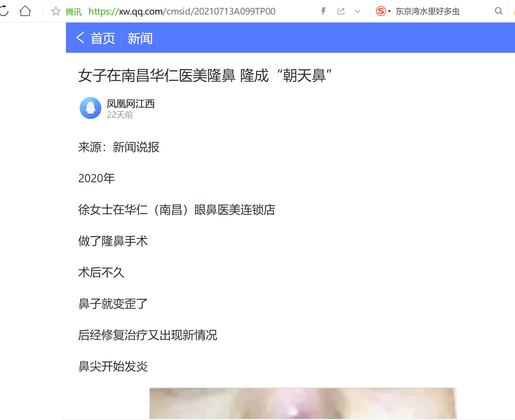515x420 pixels.
Task: Click the article headline about 隆鼻
Action: (205, 75)
